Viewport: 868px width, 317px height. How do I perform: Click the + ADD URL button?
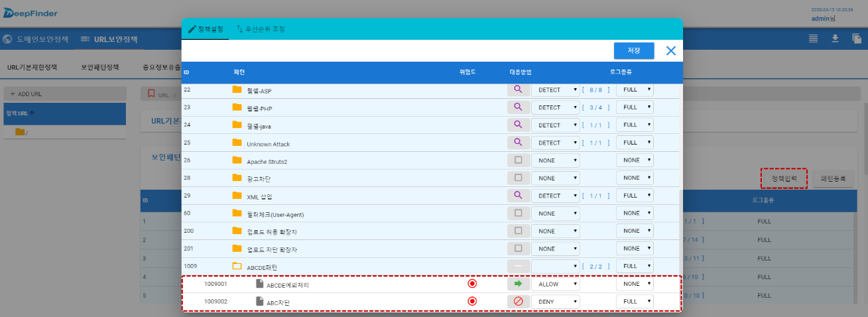[65, 94]
